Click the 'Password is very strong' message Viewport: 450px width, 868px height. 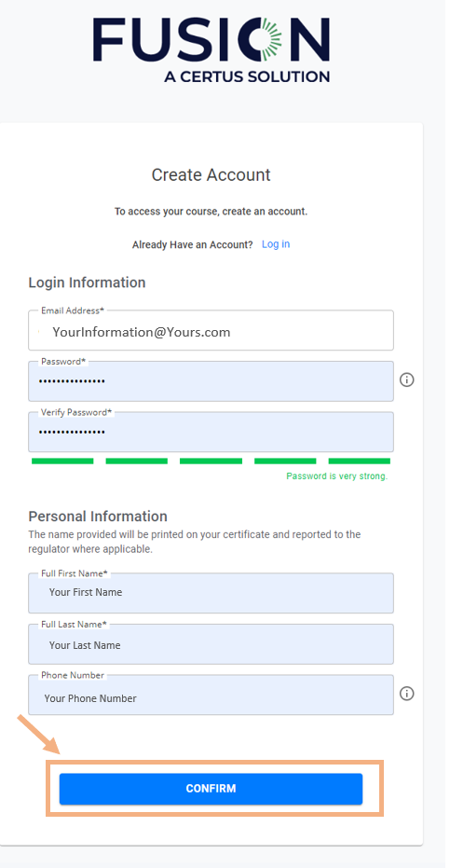[x=337, y=476]
